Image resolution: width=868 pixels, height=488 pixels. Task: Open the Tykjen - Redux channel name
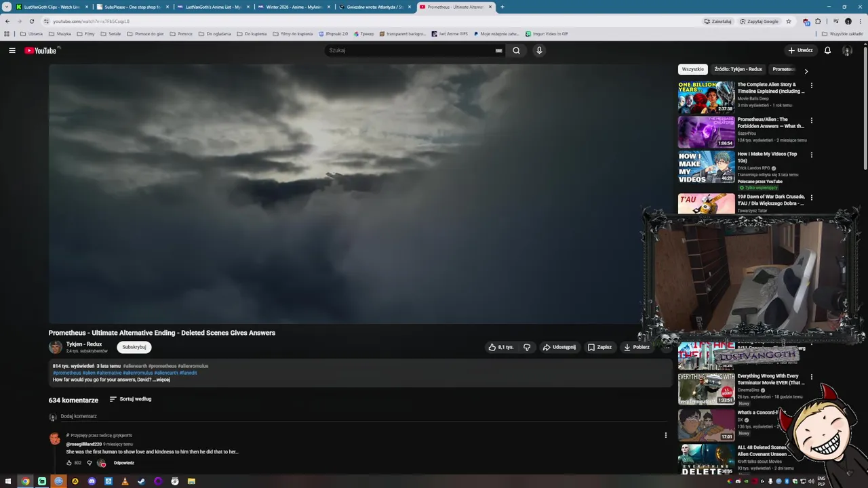(x=84, y=344)
